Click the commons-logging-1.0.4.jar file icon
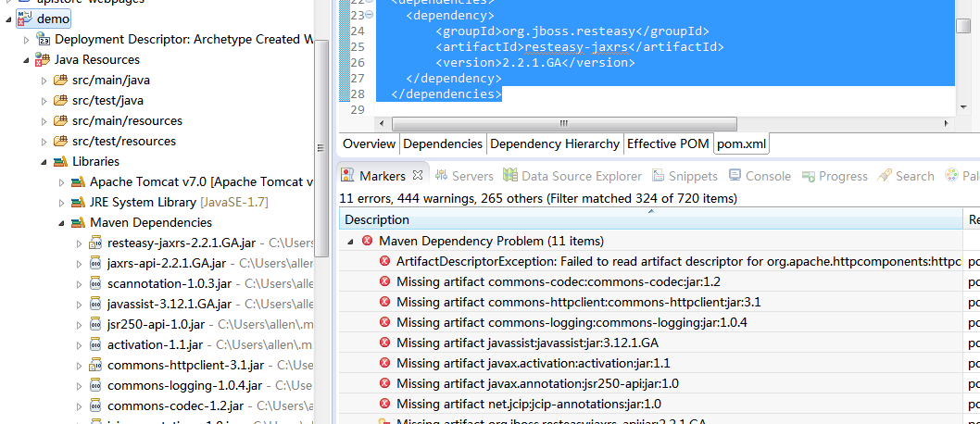Viewport: 980px width, 424px height. pos(95,385)
